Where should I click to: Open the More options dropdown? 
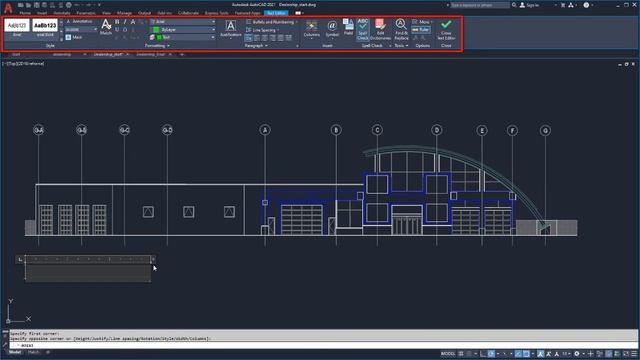tap(422, 22)
